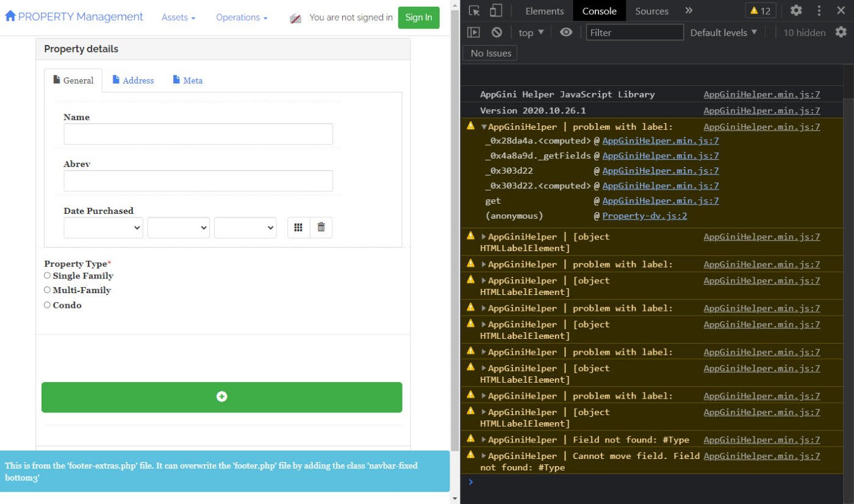Open the date picker calendar grid icon
Viewport: 854px width, 504px height.
point(298,227)
